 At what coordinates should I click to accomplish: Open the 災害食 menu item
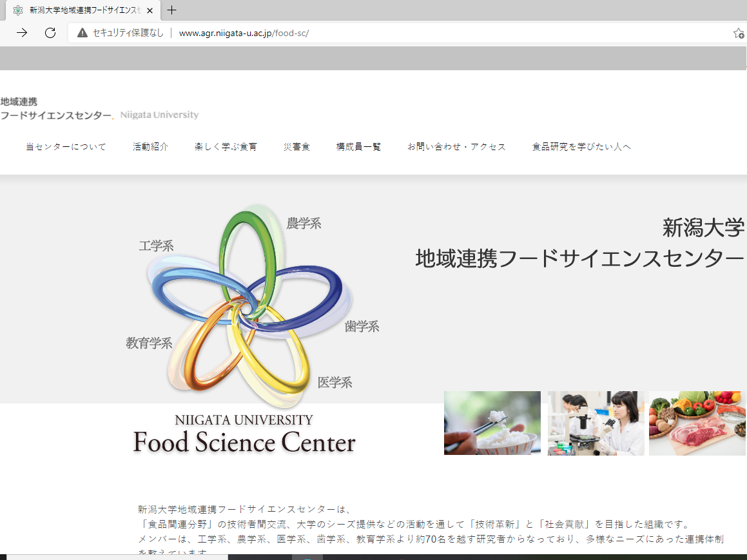tap(296, 147)
